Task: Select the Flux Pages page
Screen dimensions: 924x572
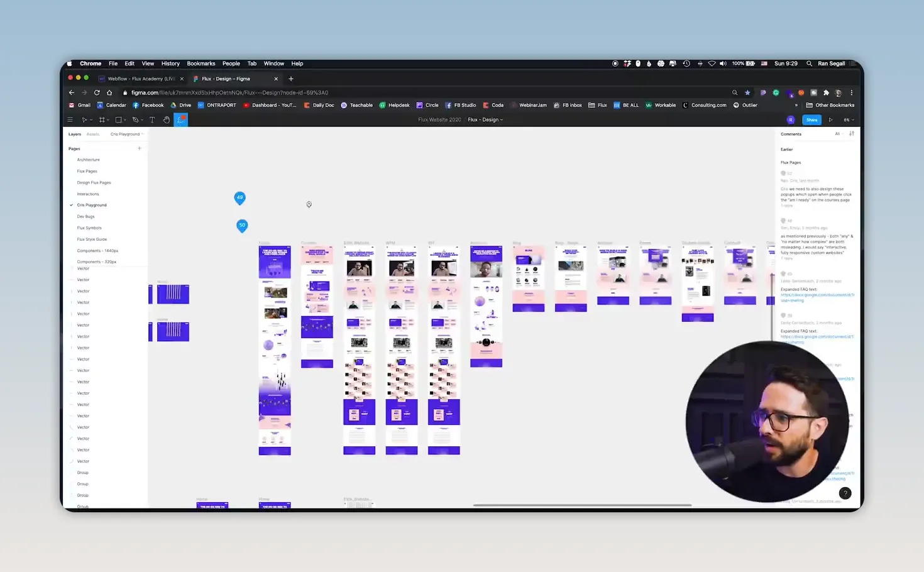Action: click(x=87, y=171)
